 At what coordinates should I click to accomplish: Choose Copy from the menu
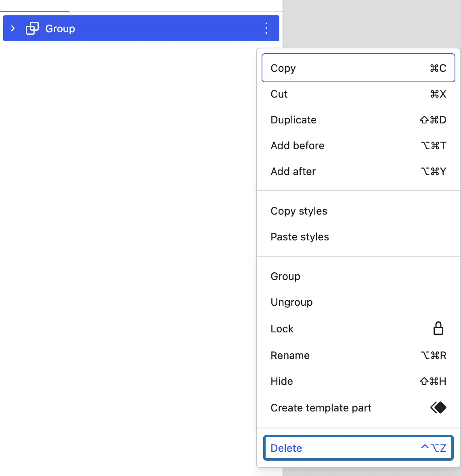coord(358,68)
